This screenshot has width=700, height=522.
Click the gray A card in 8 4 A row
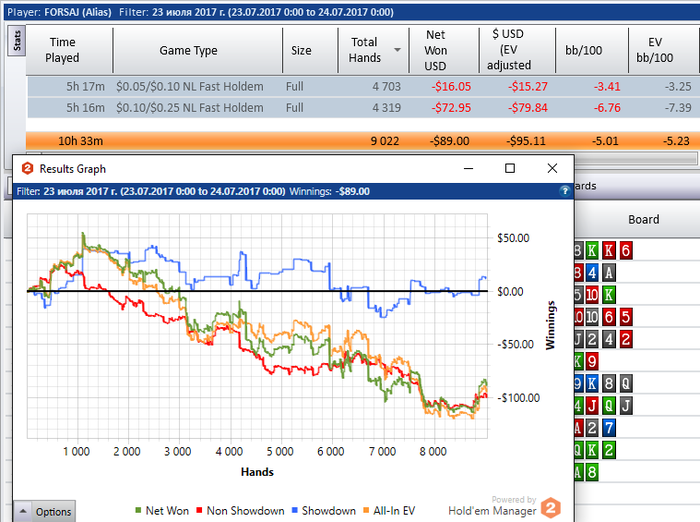(x=609, y=272)
